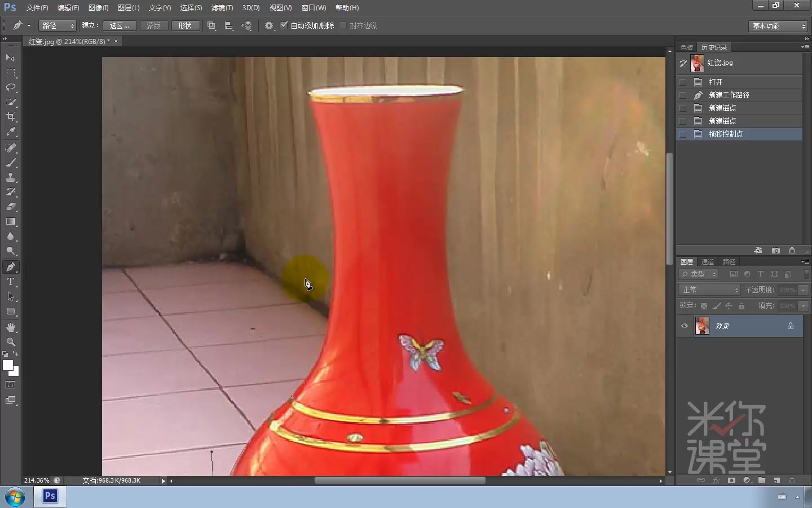
Task: Open the fill (填充) dropdown arrow
Action: click(x=804, y=305)
